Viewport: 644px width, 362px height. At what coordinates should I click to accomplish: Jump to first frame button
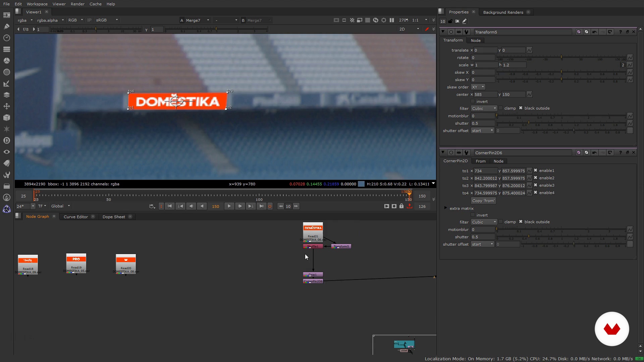click(170, 206)
